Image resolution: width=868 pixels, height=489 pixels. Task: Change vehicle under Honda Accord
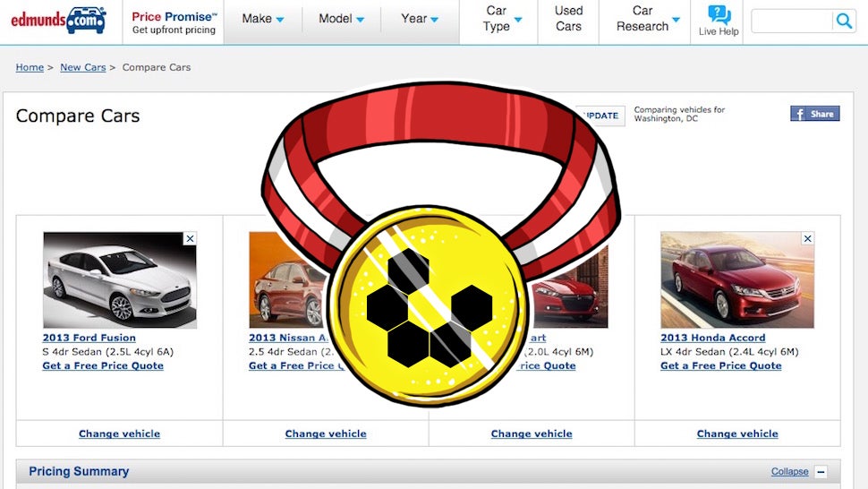tap(737, 433)
